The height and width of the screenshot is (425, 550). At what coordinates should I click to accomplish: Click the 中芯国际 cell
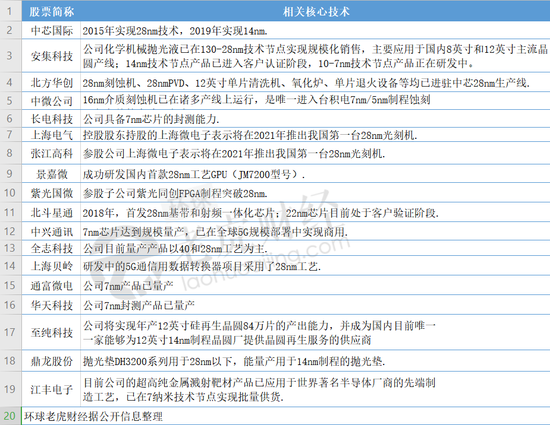(x=51, y=31)
